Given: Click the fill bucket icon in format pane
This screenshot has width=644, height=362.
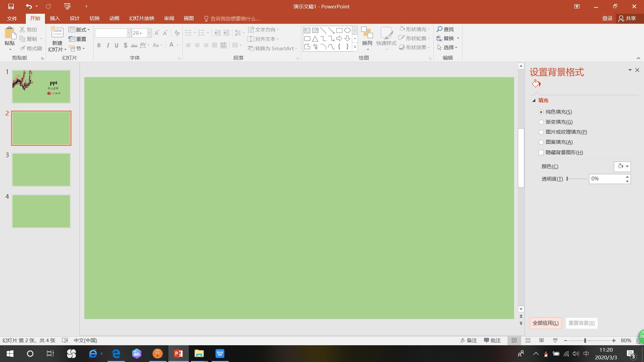Looking at the screenshot, I should [x=536, y=83].
